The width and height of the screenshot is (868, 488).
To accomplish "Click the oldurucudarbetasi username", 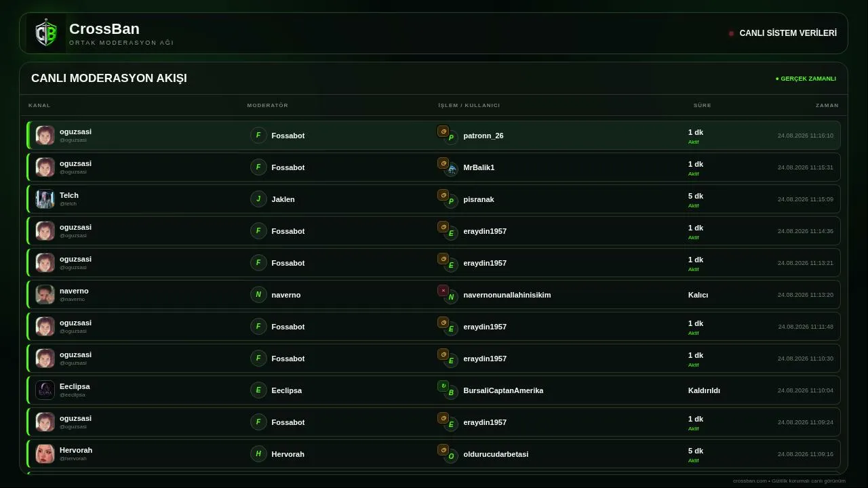I will 496,454.
